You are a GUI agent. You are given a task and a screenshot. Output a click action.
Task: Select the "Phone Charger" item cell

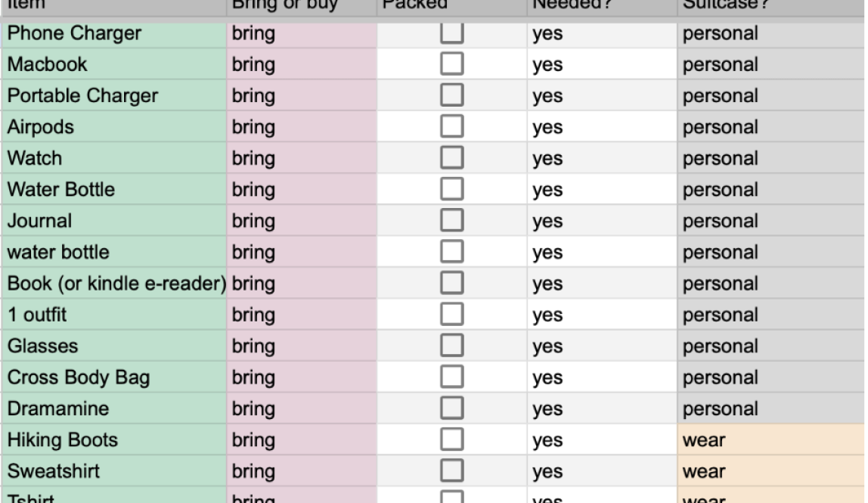115,34
